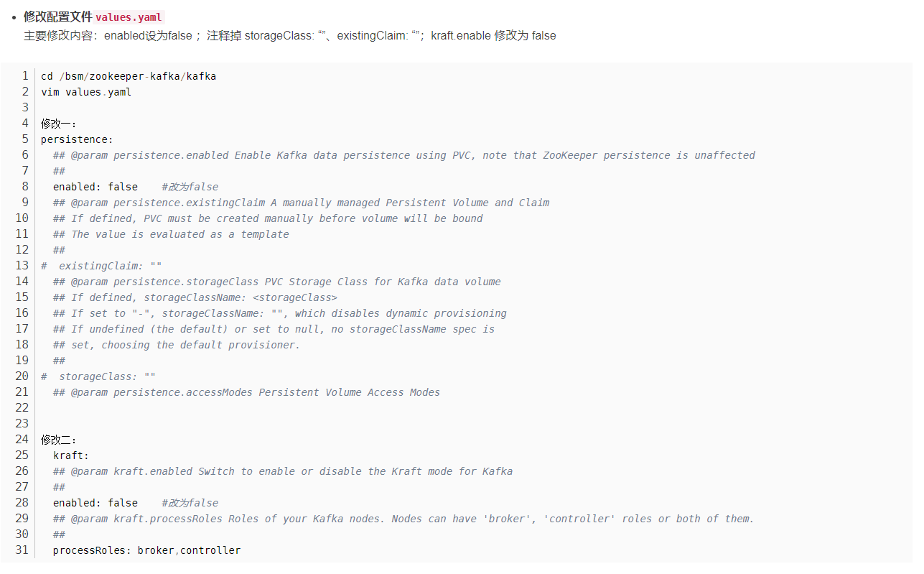The image size is (924, 574).
Task: Click line number 8 in the gutter
Action: click(25, 187)
